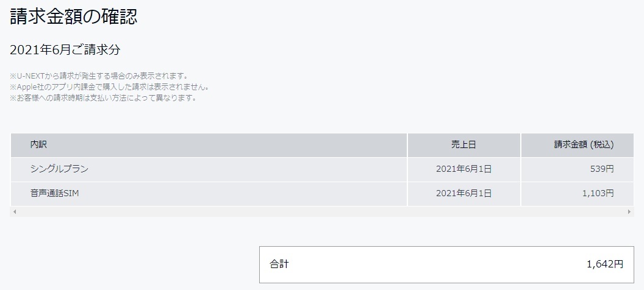Click the 請求金額の確認 page heading
This screenshot has width=644, height=290.
pos(73,16)
